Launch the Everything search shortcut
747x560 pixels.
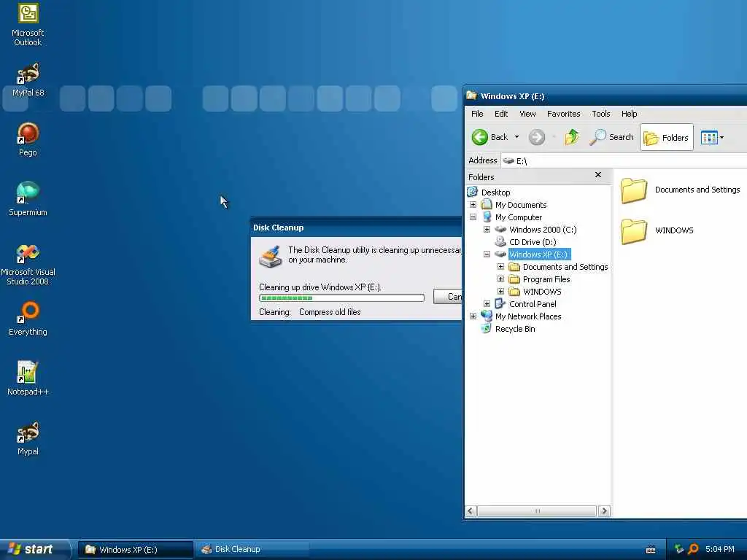[x=28, y=318]
